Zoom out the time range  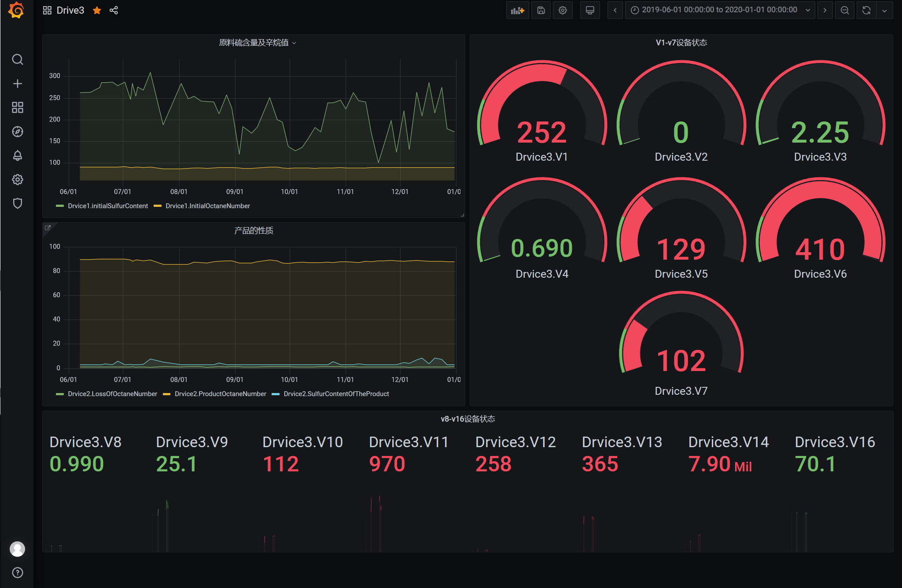pos(844,10)
